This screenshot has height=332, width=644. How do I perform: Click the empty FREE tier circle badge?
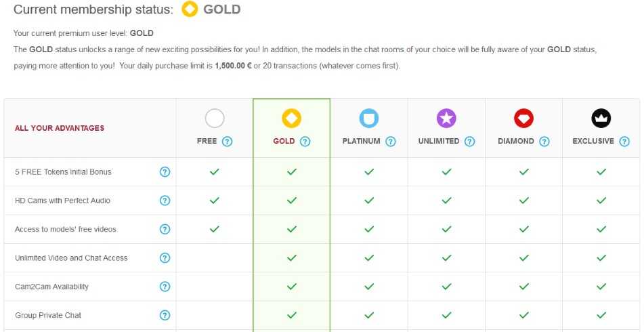coord(215,119)
